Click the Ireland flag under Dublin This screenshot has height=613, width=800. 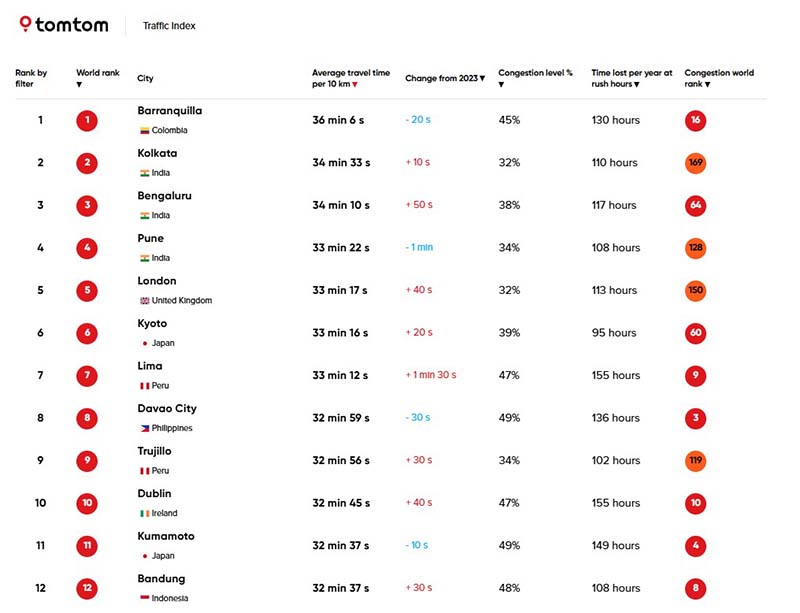click(x=144, y=513)
